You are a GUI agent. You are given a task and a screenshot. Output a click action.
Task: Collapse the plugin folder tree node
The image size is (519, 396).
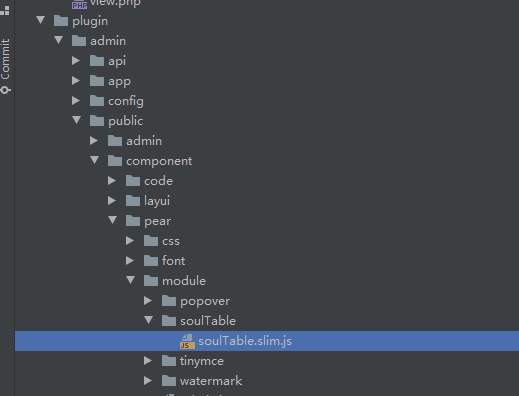click(x=41, y=20)
